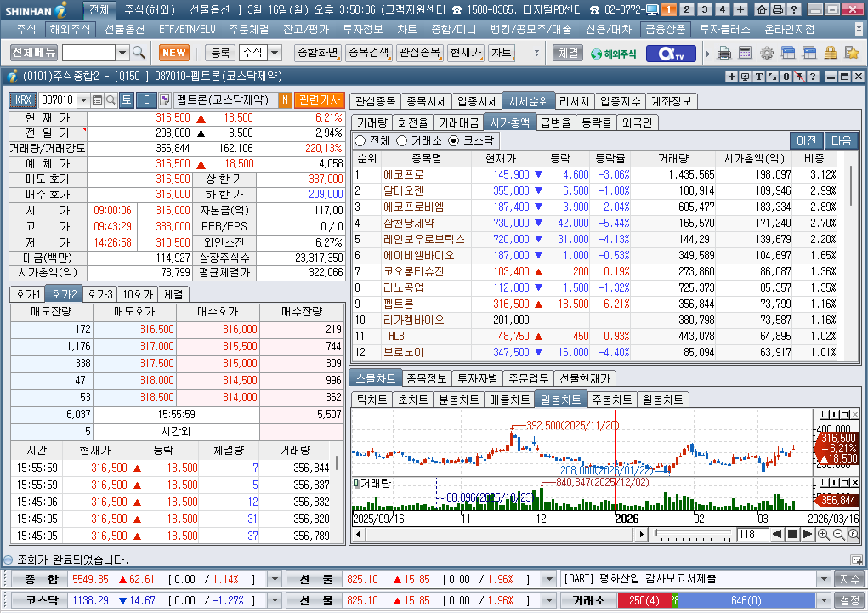Click the gold padlock lock icon

[831, 54]
